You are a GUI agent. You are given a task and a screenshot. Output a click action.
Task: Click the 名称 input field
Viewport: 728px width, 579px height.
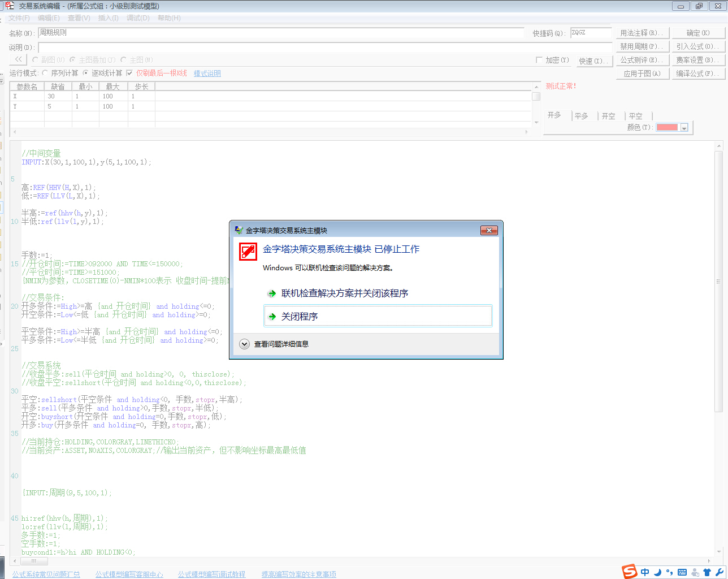(x=281, y=33)
